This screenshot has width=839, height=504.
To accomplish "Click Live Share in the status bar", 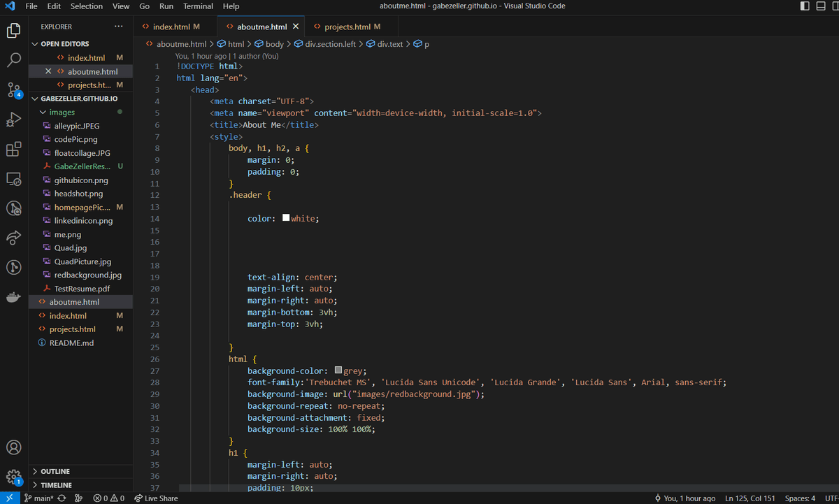I will tap(156, 498).
